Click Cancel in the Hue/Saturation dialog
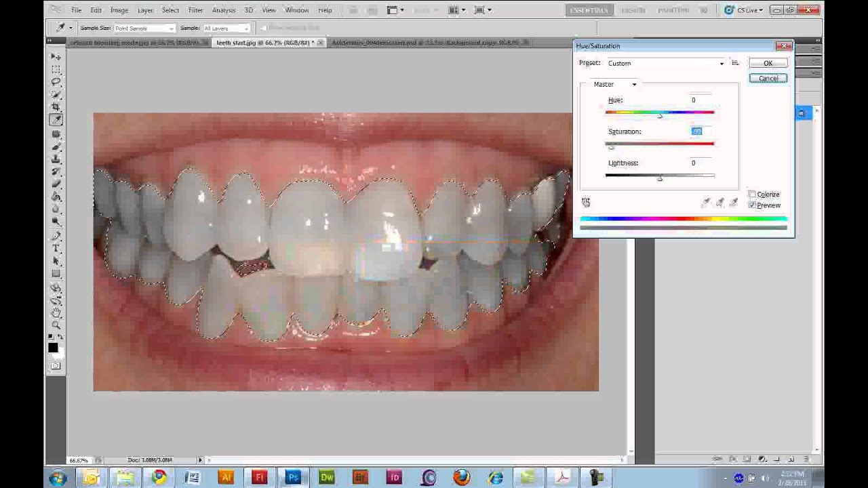The image size is (868, 488). coord(768,79)
